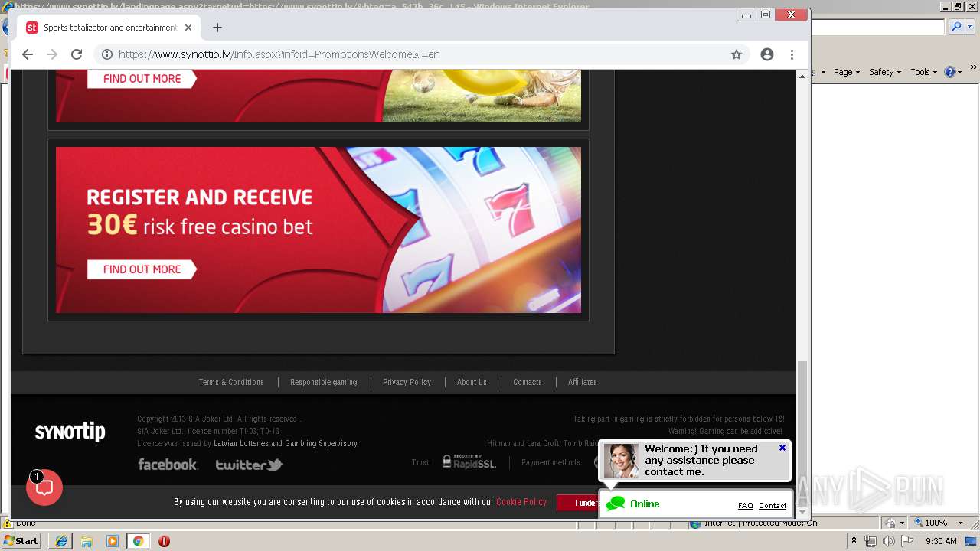Screen dimensions: 980x551
Task: Close the Sports totalizator tab
Action: pyautogui.click(x=188, y=28)
